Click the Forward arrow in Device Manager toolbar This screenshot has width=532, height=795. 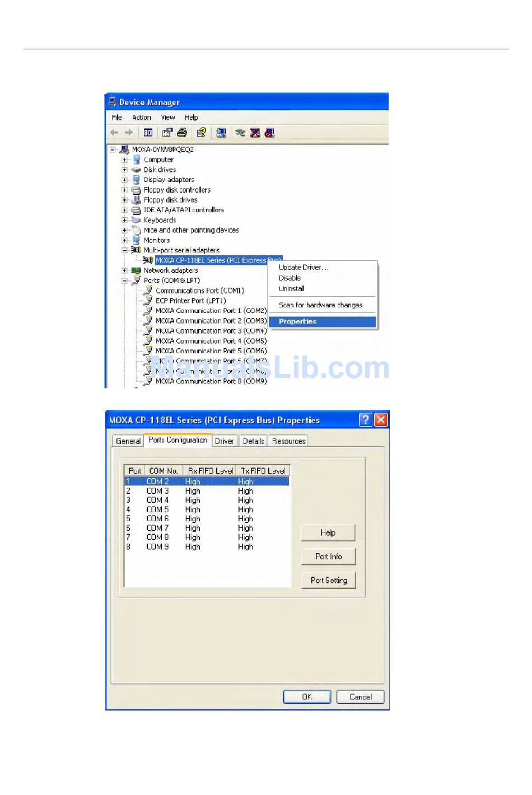(x=129, y=133)
